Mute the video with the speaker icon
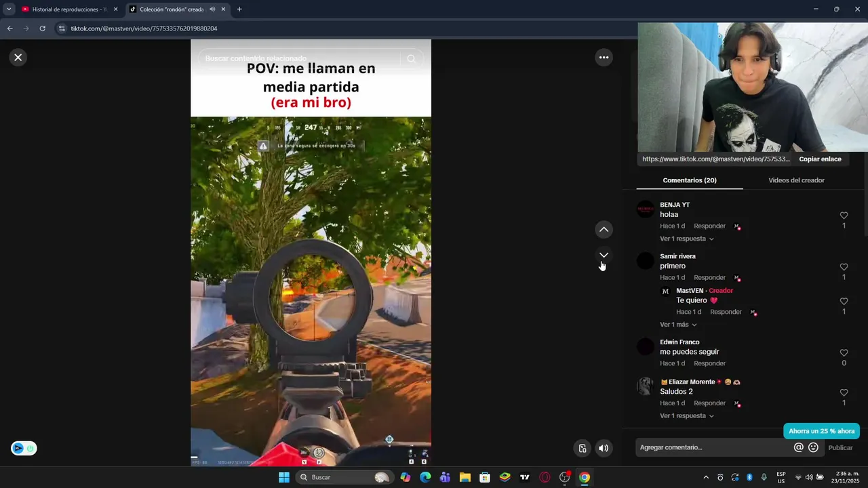The width and height of the screenshot is (868, 488). pos(604,448)
